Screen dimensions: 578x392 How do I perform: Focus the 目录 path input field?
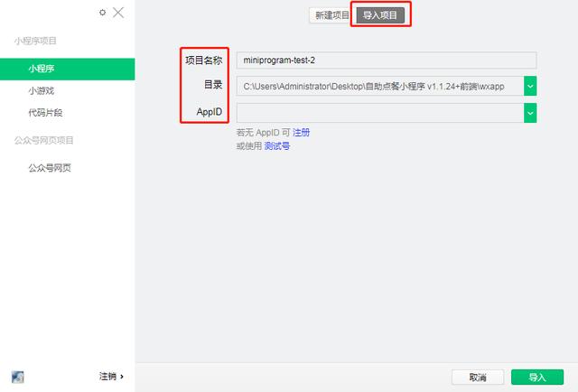[x=380, y=86]
